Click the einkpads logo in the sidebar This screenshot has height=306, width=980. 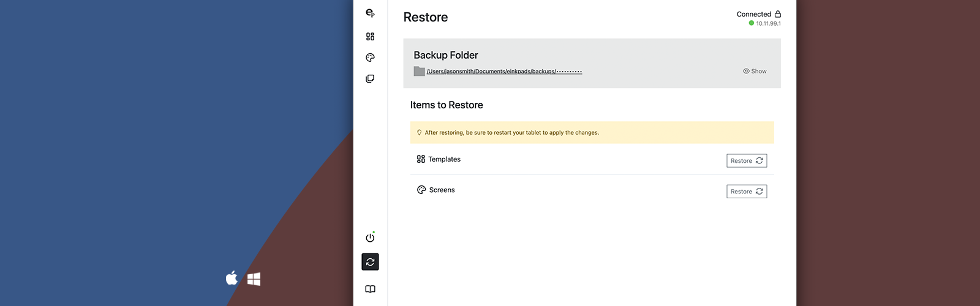[370, 13]
